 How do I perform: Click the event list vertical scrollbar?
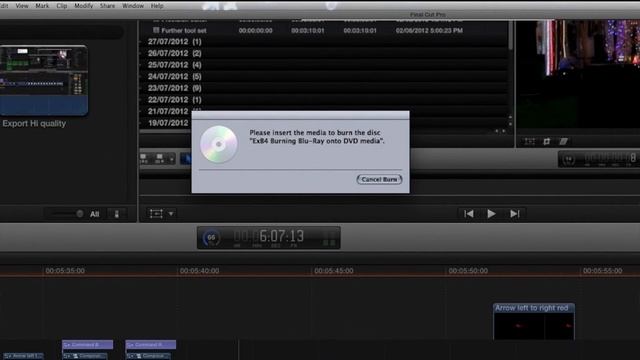[x=510, y=36]
